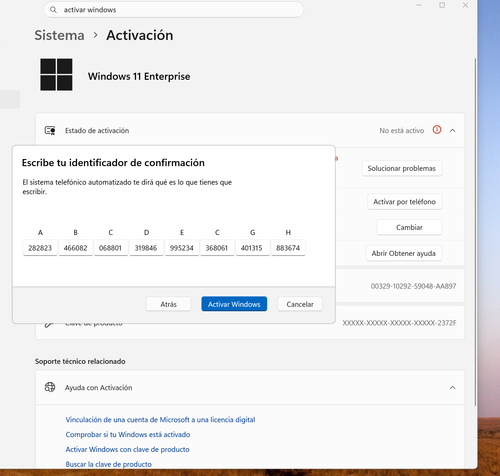Click the Solucionar problemas button
This screenshot has height=476, width=500.
402,168
